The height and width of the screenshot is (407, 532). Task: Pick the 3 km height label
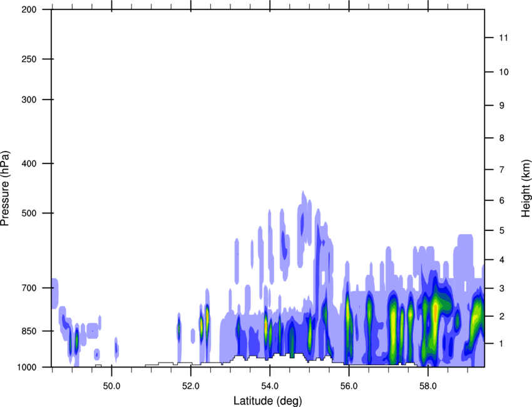[x=501, y=288]
